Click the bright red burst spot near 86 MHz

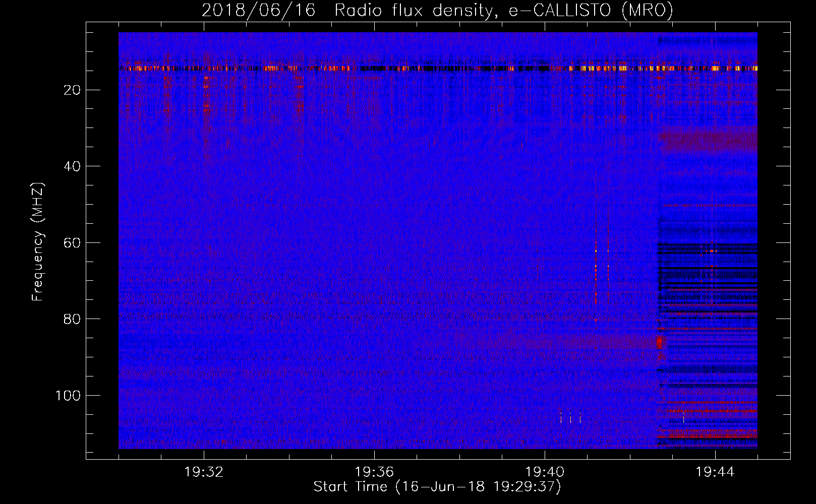(659, 342)
